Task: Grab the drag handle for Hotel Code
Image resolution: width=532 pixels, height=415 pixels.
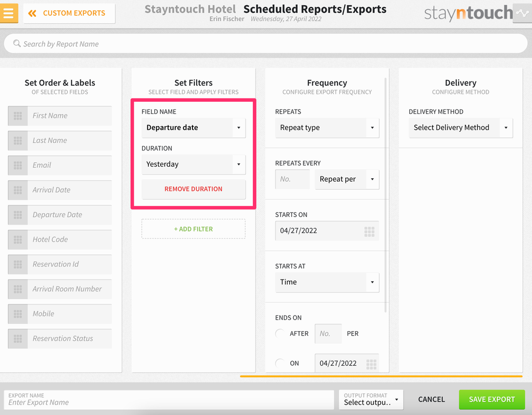Action: tap(18, 240)
